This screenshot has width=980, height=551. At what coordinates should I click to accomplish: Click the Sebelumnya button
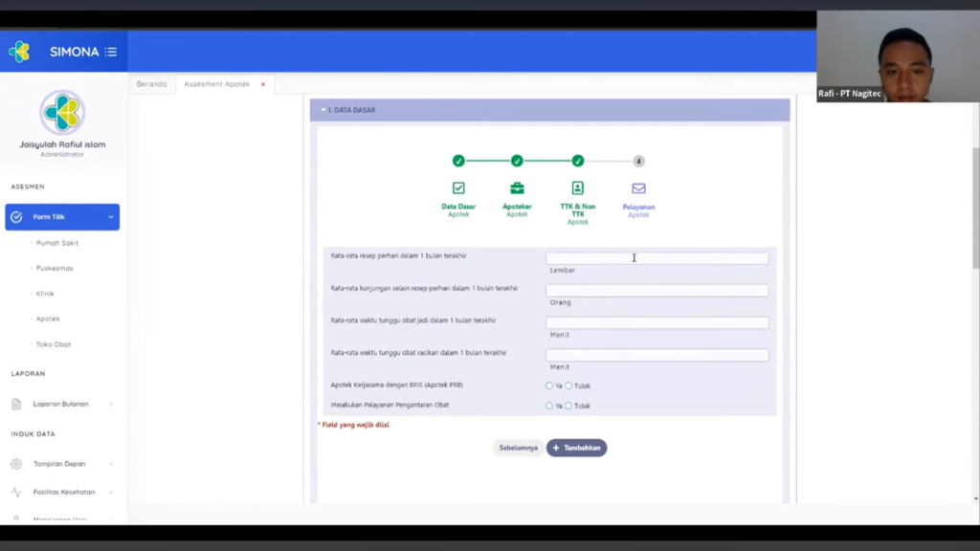tap(518, 448)
